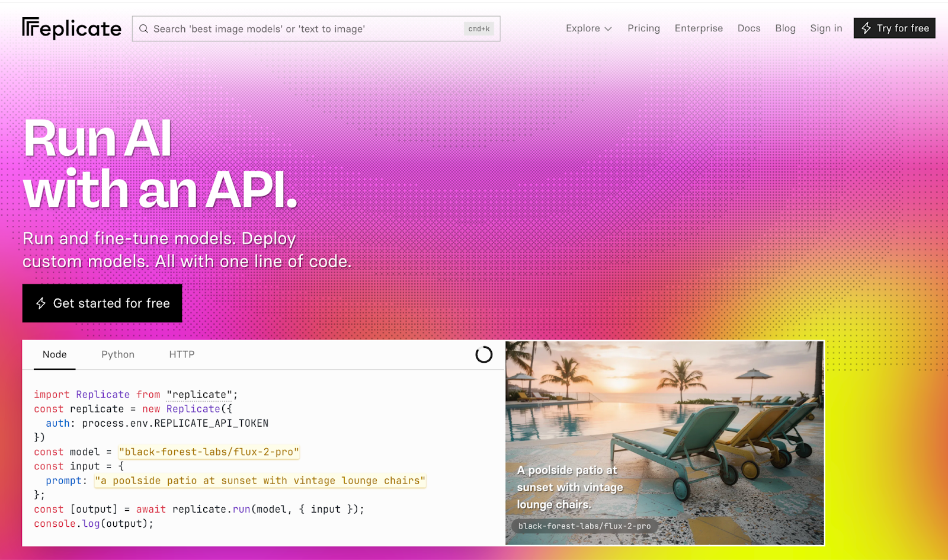The height and width of the screenshot is (560, 948).
Task: Switch to the Python tab
Action: click(x=117, y=354)
